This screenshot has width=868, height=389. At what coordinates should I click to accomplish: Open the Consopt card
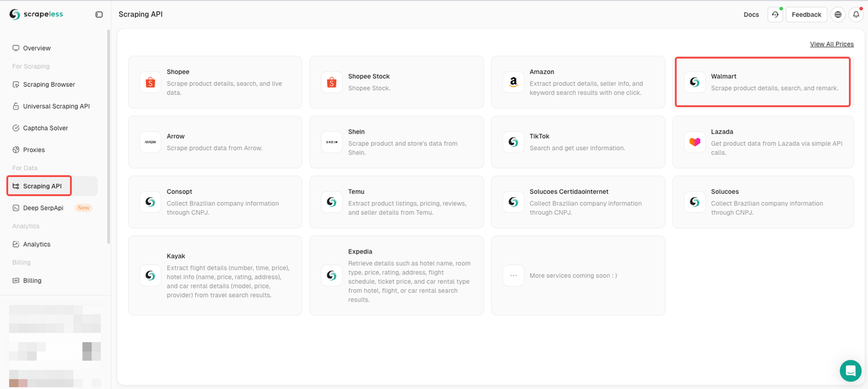click(215, 202)
